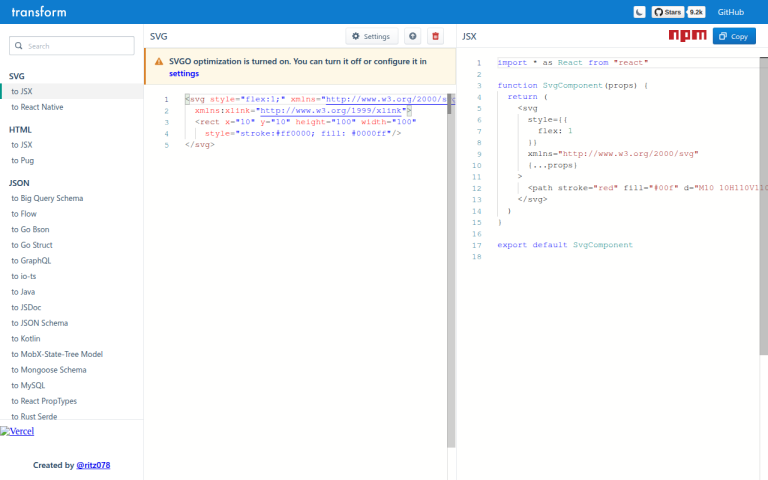Focus the sidebar Search field
The width and height of the screenshot is (768, 480).
coord(72,46)
